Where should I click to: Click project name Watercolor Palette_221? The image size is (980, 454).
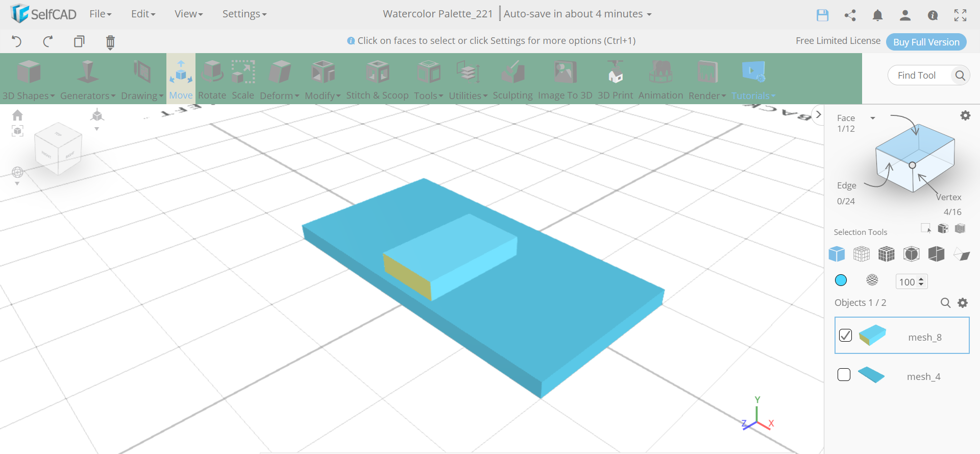[437, 14]
